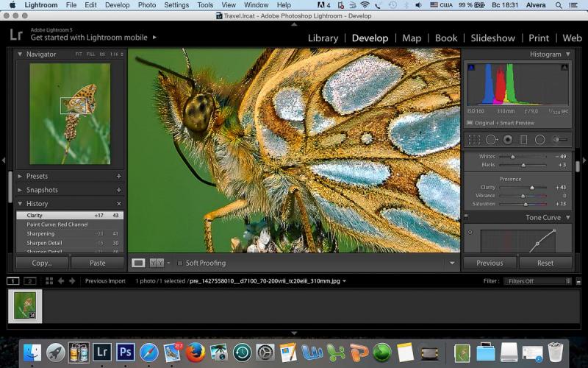Toggle the Tone Curve panel switch
Screen dimensions: 588x368
[466, 216]
